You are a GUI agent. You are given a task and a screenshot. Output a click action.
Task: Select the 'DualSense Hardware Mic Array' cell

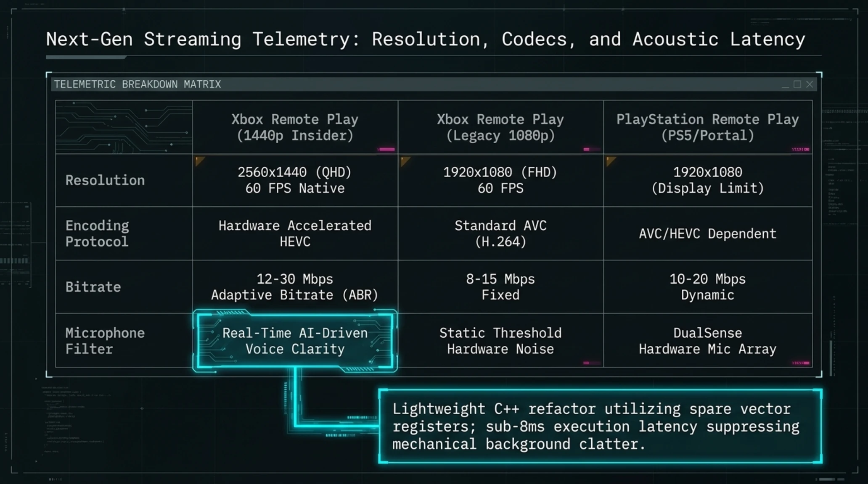click(708, 341)
